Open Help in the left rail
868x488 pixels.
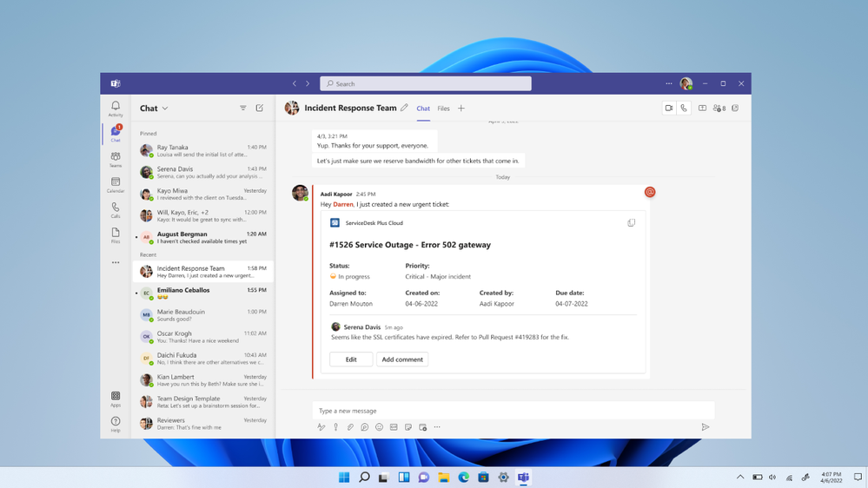[116, 425]
